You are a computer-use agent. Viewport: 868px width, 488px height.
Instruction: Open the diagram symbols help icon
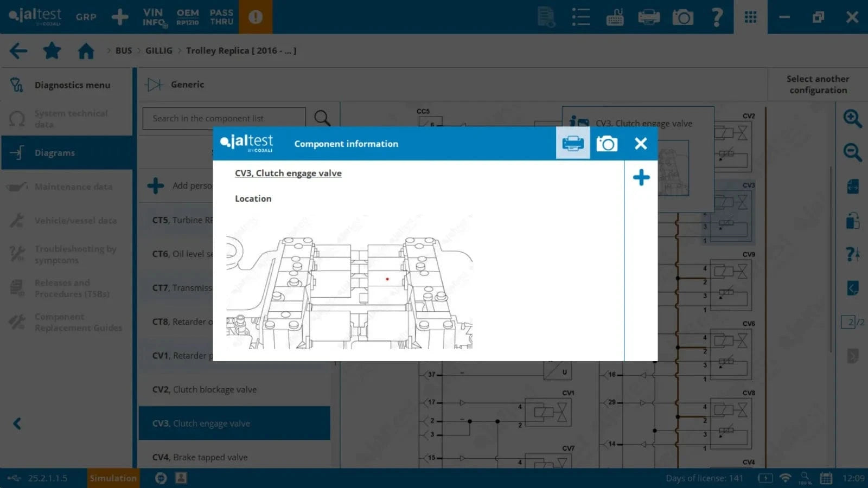click(852, 254)
